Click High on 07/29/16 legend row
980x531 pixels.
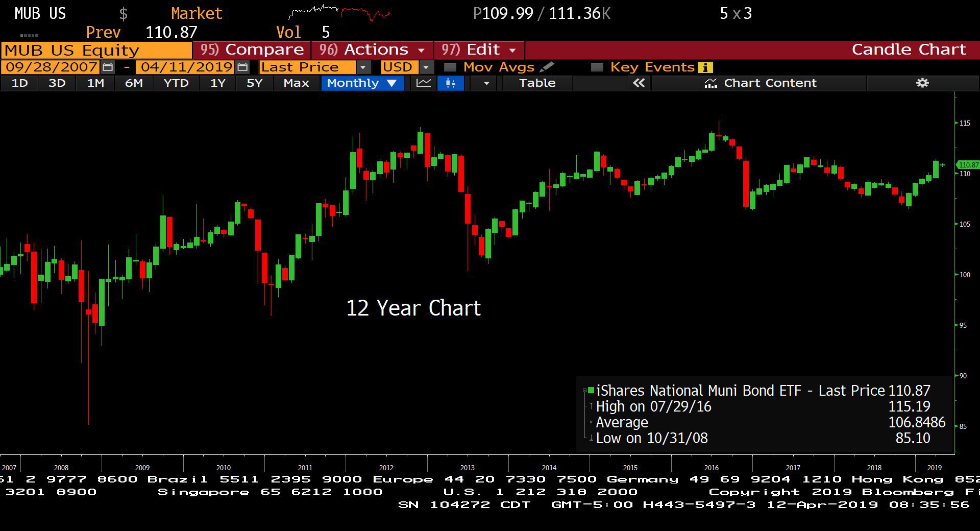click(x=653, y=406)
